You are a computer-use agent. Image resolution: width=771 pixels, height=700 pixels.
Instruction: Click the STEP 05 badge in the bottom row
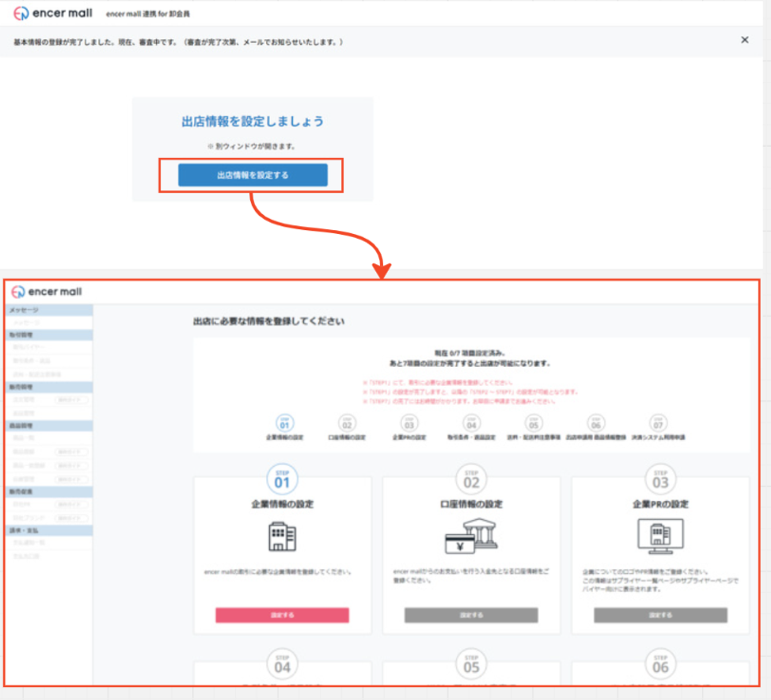pyautogui.click(x=472, y=664)
